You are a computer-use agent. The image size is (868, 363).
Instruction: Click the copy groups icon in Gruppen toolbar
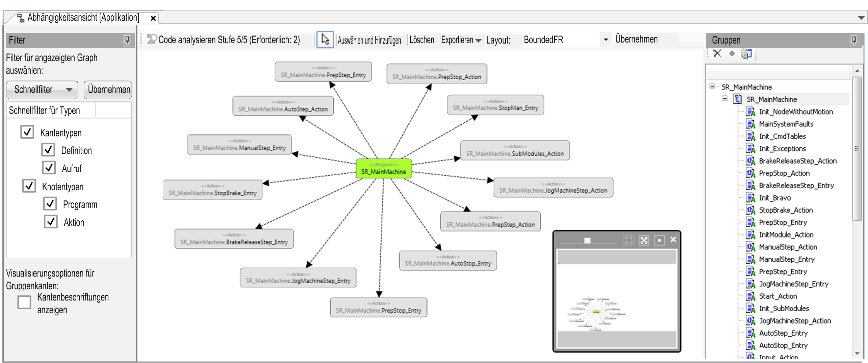(746, 53)
